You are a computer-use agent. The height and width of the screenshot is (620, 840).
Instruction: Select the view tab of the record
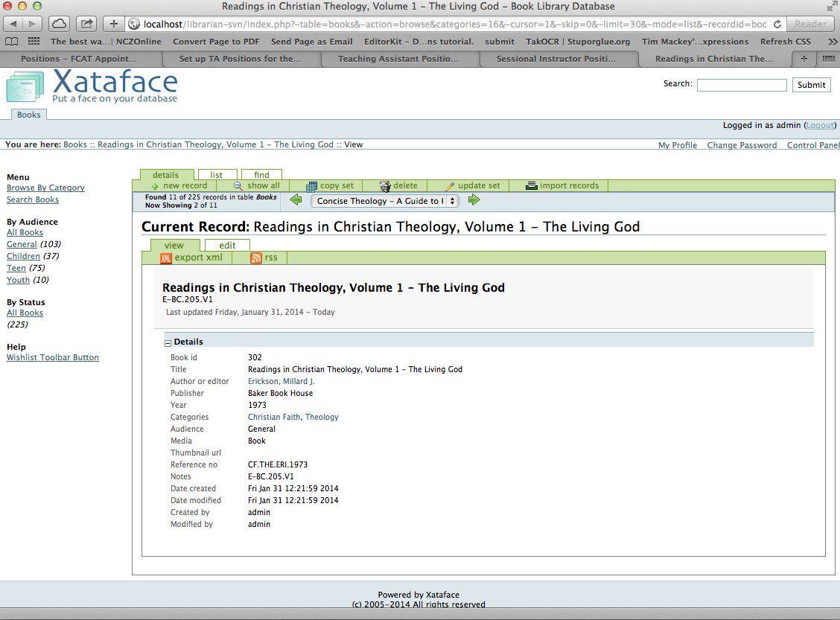(x=174, y=245)
